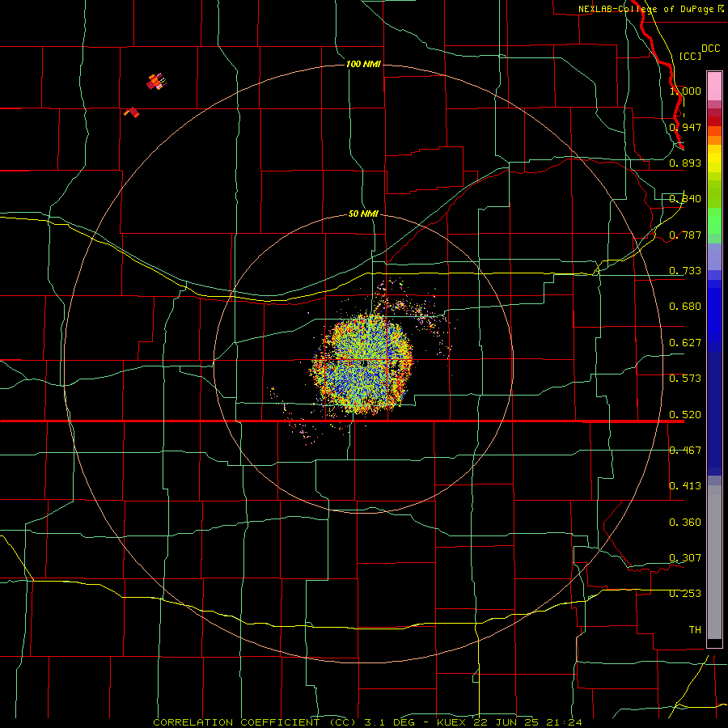Click the 0.520 scale value

[685, 415]
